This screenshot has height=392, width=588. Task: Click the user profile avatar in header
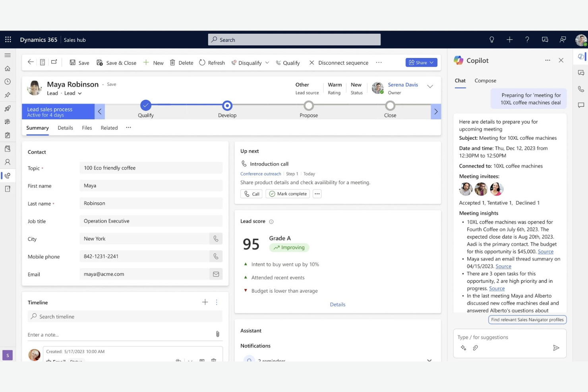click(x=581, y=40)
